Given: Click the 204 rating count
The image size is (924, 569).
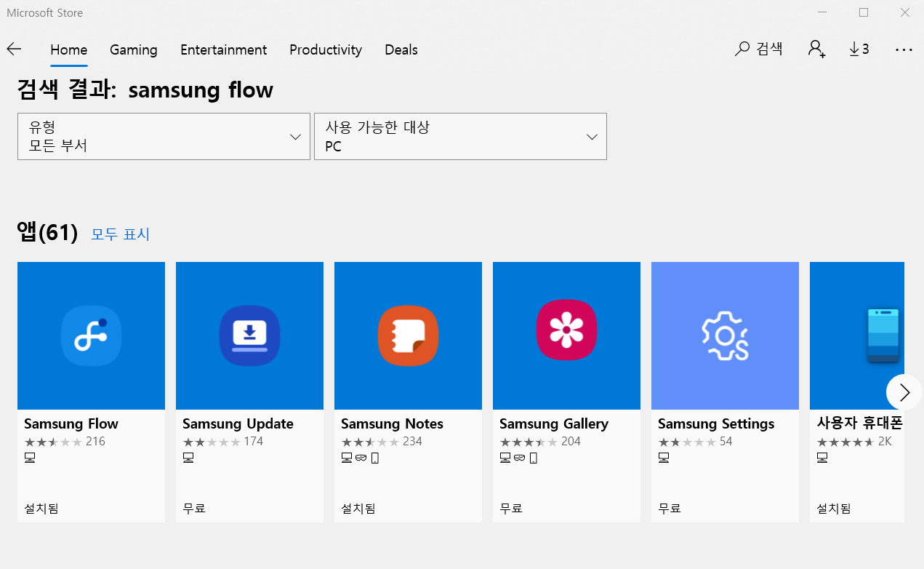Looking at the screenshot, I should pyautogui.click(x=571, y=442).
